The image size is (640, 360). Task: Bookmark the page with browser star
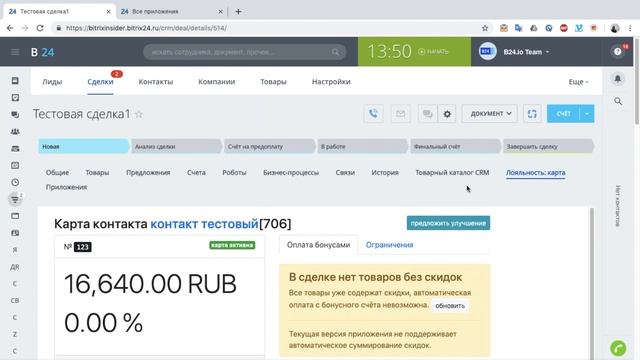[484, 28]
